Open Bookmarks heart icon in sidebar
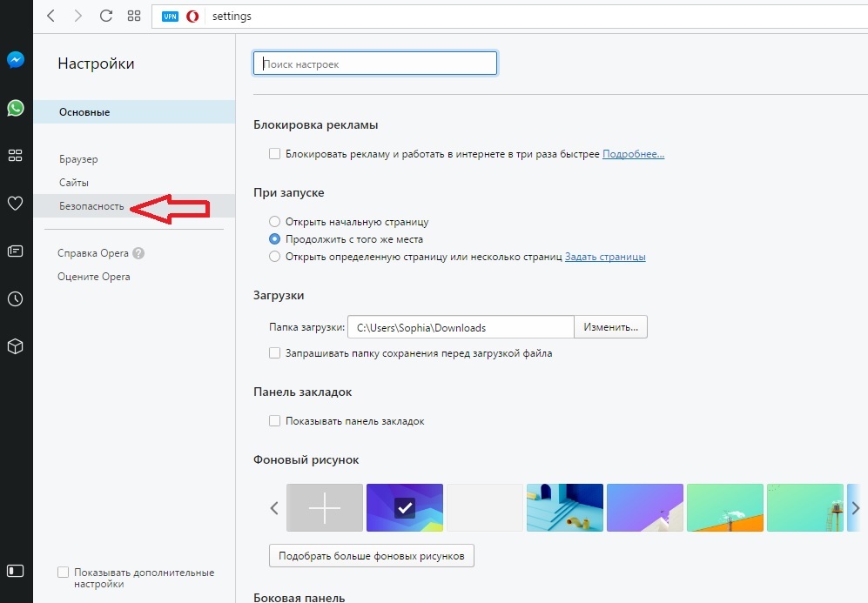The image size is (868, 603). coord(16,203)
